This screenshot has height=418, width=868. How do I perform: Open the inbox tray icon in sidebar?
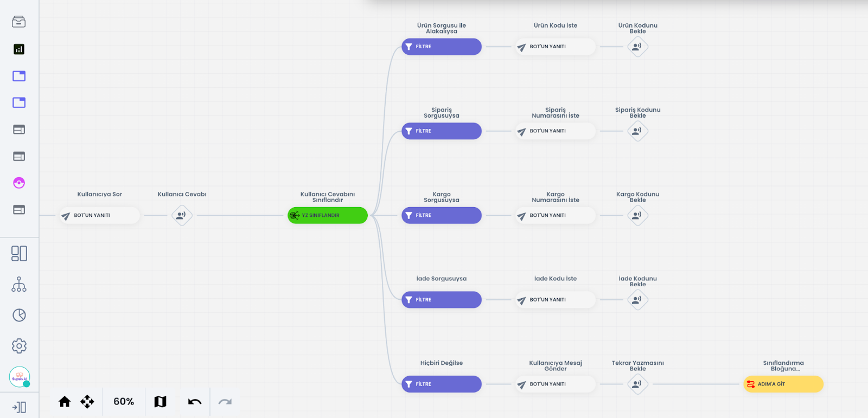pos(19,22)
